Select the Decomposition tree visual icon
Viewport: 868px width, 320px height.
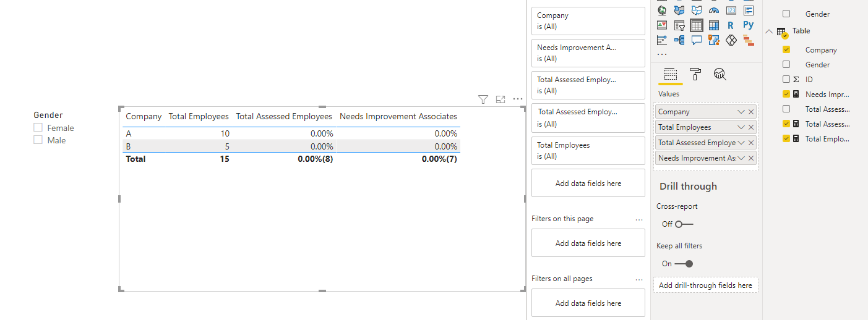pyautogui.click(x=679, y=40)
